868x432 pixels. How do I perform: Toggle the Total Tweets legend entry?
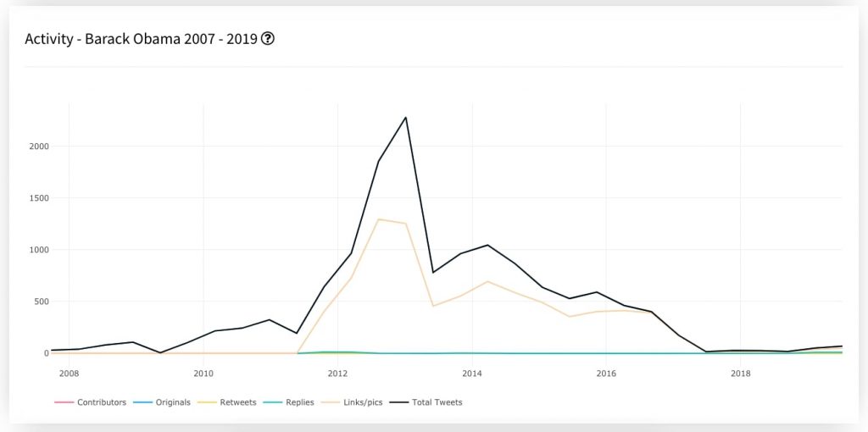(x=426, y=402)
